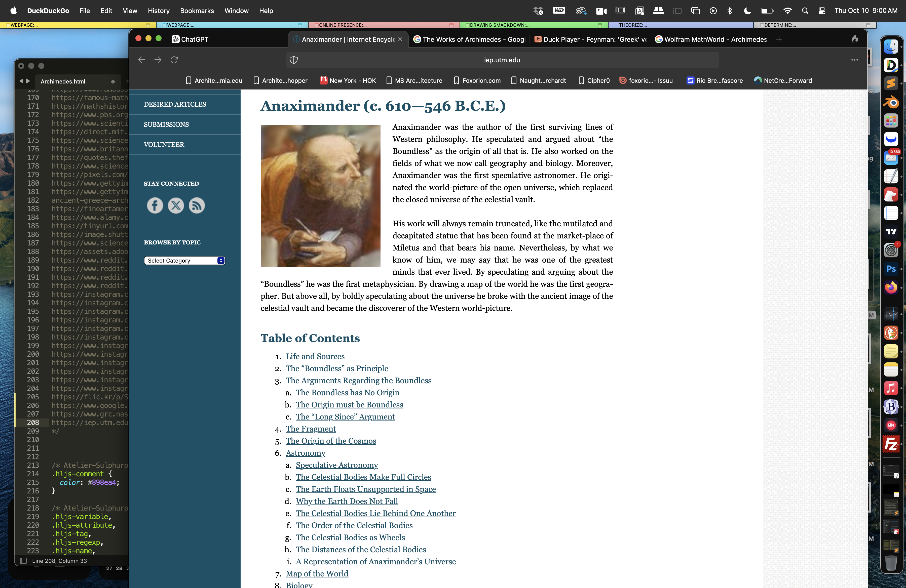Select the DRAWING SMACKDOWN sticky note title
This screenshot has width=906, height=588.
pyautogui.click(x=500, y=25)
